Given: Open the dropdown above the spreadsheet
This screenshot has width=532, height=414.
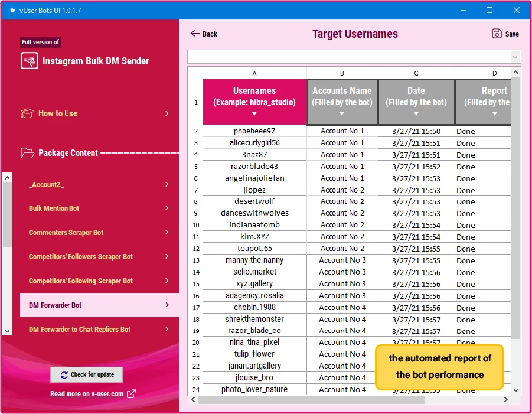Looking at the screenshot, I should (x=515, y=57).
